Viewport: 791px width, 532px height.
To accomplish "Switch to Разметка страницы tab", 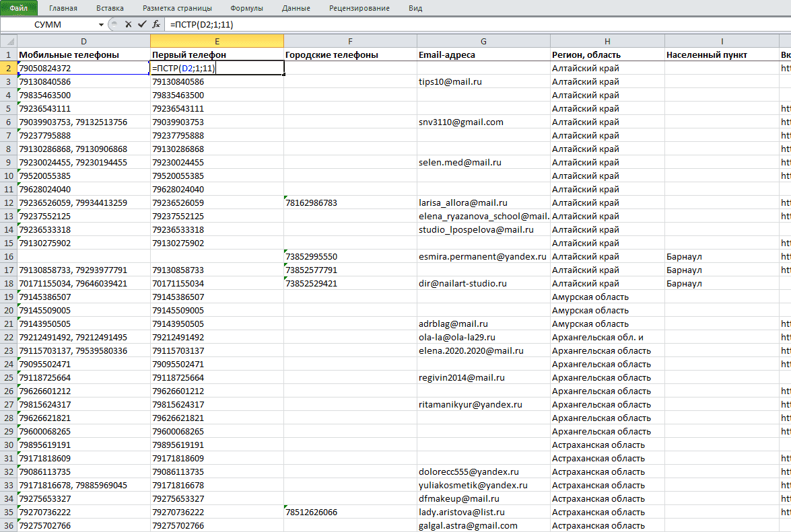I will click(177, 8).
